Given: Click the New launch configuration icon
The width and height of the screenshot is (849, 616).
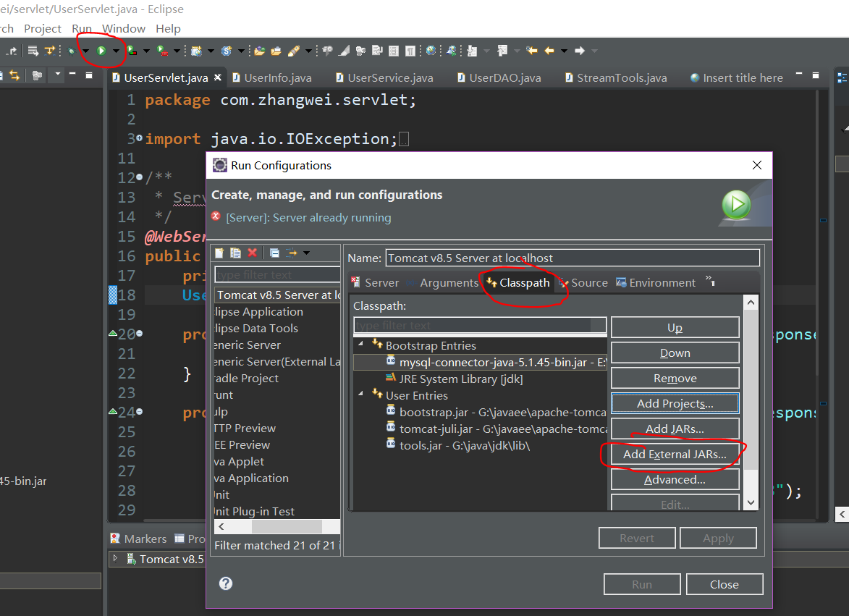Looking at the screenshot, I should click(219, 253).
